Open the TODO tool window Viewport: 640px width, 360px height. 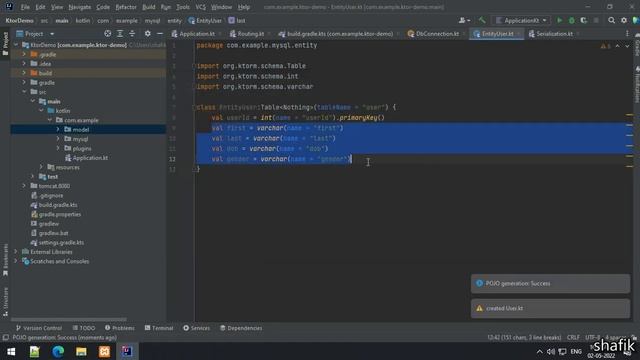84,328
